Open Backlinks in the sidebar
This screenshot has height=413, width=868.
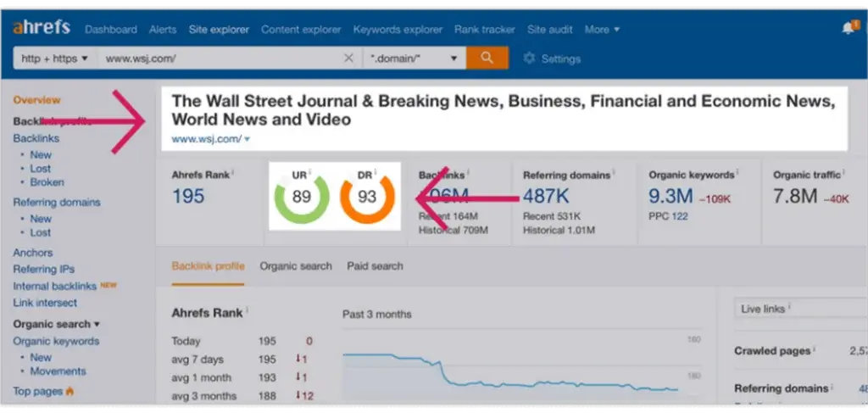[x=36, y=138]
